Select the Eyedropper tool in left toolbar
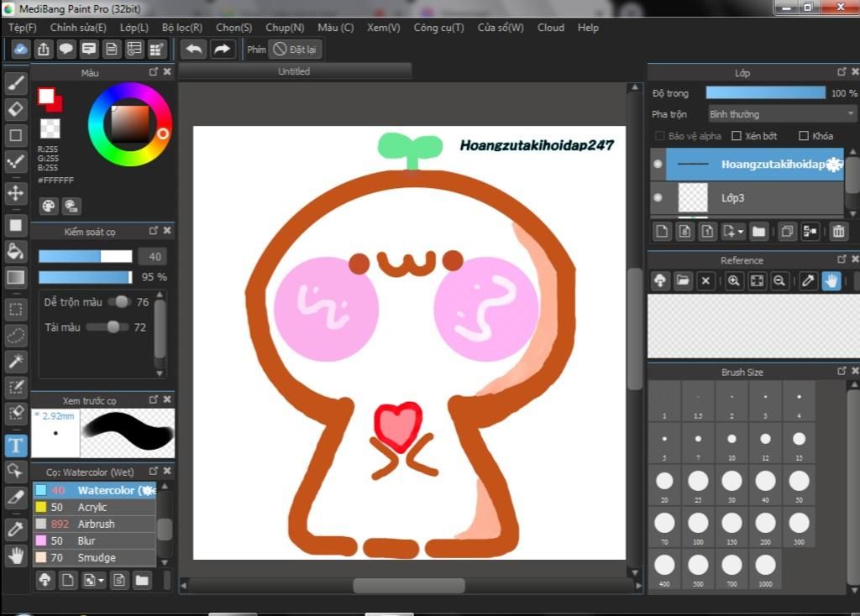Viewport: 860px width, 616px height. 16,529
